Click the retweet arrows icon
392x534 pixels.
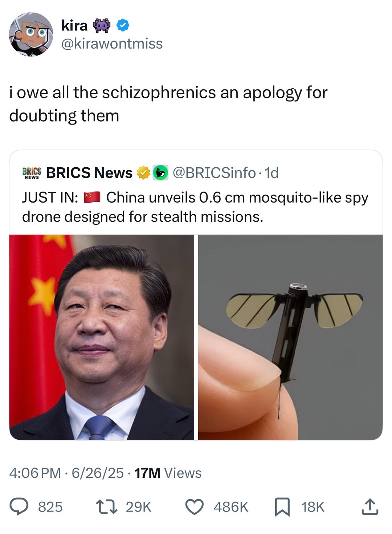106,507
